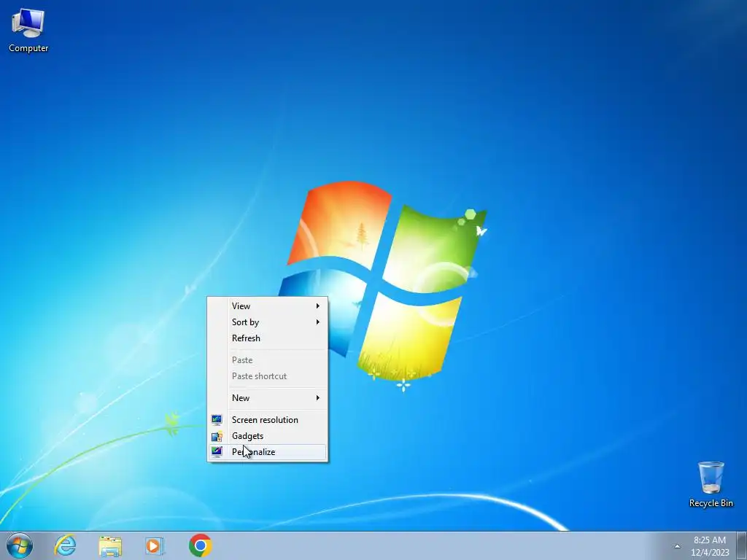The width and height of the screenshot is (747, 560).
Task: Click the View submenu arrow
Action: pos(318,306)
